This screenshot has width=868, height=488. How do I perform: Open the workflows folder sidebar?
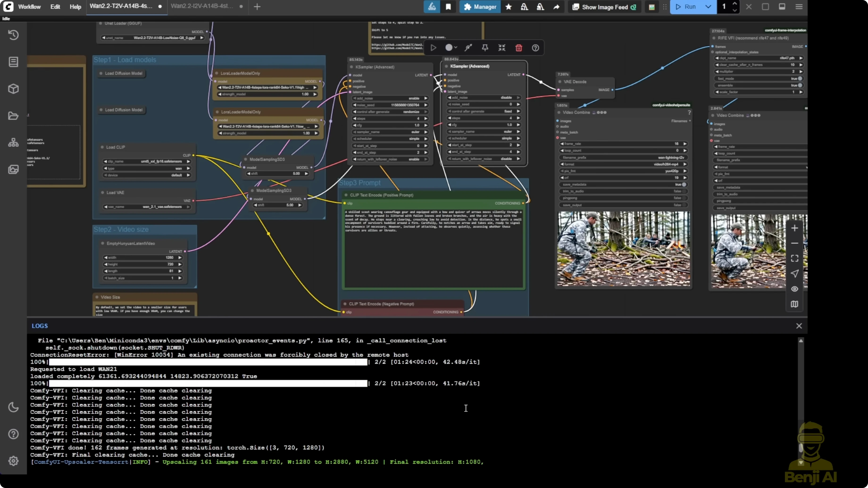point(13,116)
